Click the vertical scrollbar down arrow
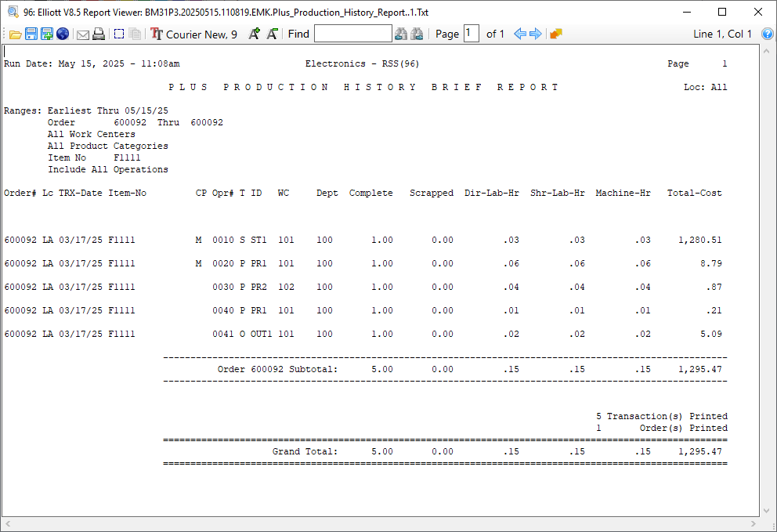 (x=767, y=511)
